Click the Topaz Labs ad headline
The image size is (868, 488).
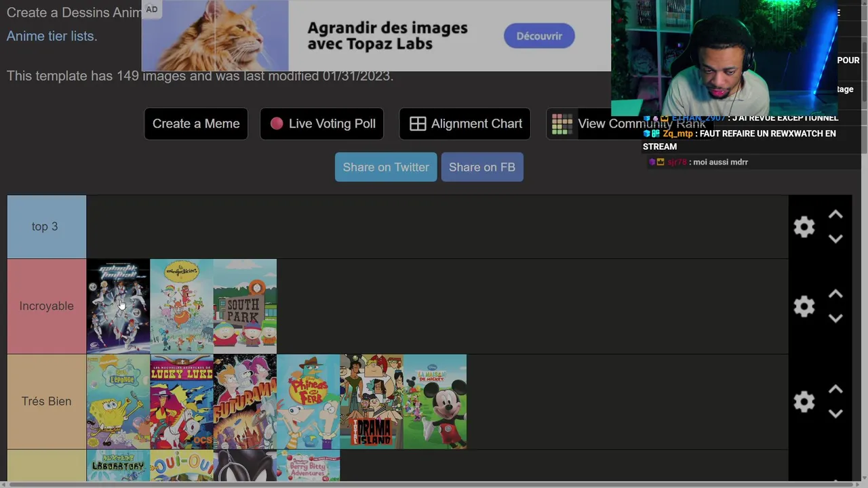(387, 36)
